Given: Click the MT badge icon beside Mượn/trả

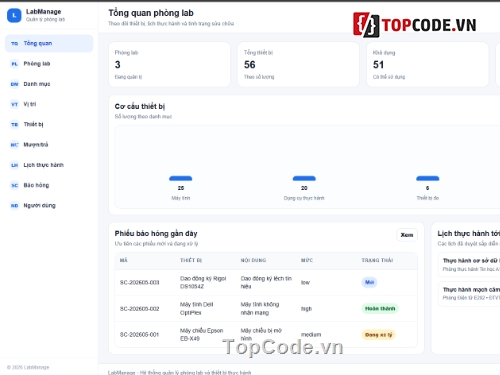Looking at the screenshot, I should (x=14, y=145).
